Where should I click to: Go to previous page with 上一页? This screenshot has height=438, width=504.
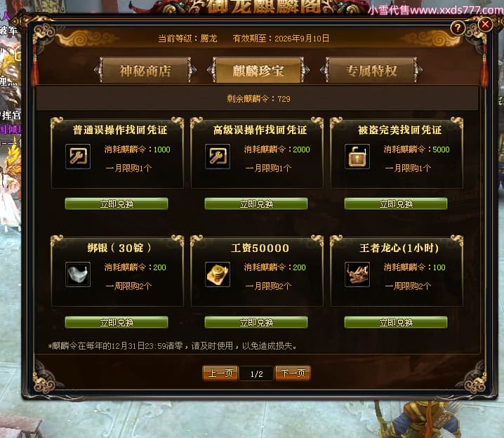click(220, 373)
